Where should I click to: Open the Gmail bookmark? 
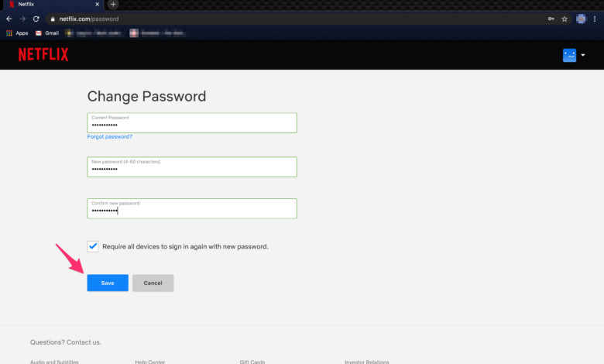click(x=47, y=33)
